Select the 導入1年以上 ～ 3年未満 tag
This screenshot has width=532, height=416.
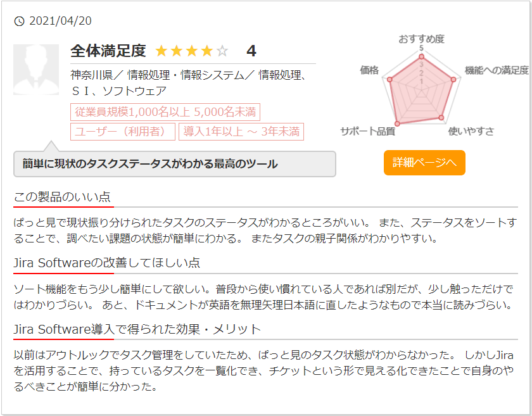[241, 132]
